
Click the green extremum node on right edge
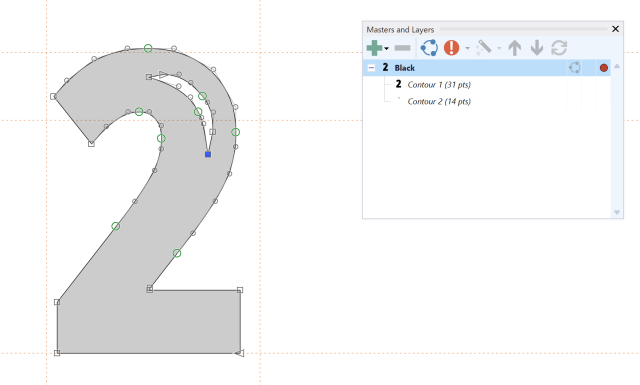236,132
